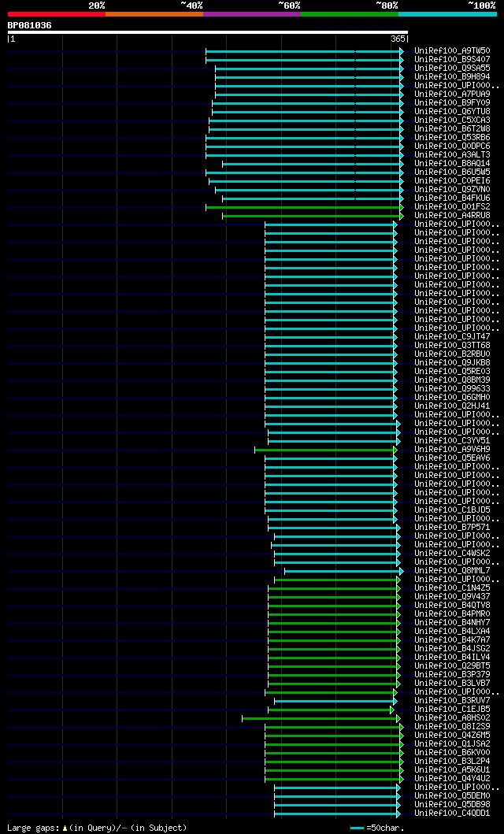The width and height of the screenshot is (504, 834).
Task: Select the UniRef100_C1BJD5 label
Action: tap(453, 510)
